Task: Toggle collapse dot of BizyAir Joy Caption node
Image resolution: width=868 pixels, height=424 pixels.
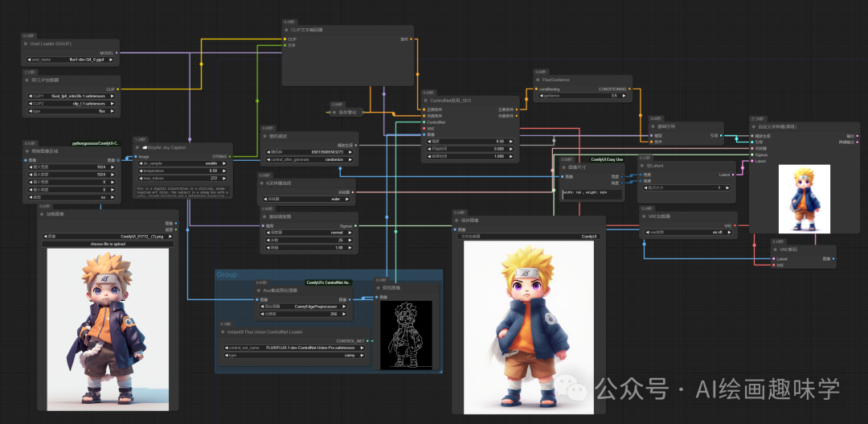Action: 138,147
